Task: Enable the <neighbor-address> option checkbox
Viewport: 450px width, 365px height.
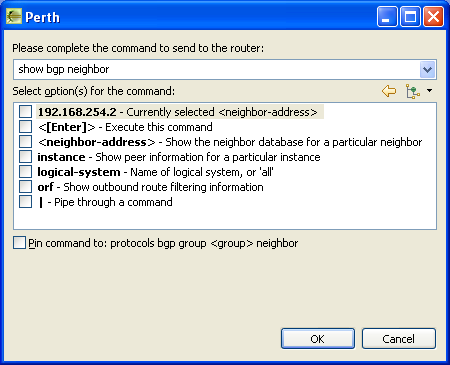Action: point(25,142)
